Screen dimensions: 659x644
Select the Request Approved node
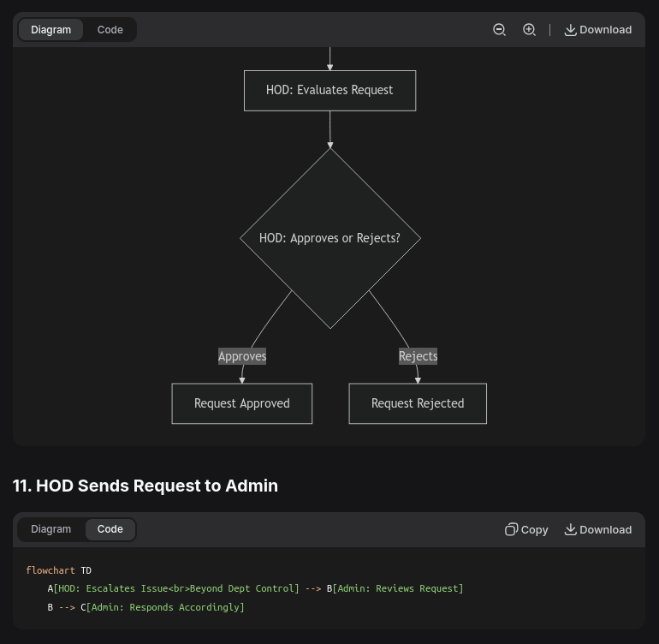pos(242,403)
